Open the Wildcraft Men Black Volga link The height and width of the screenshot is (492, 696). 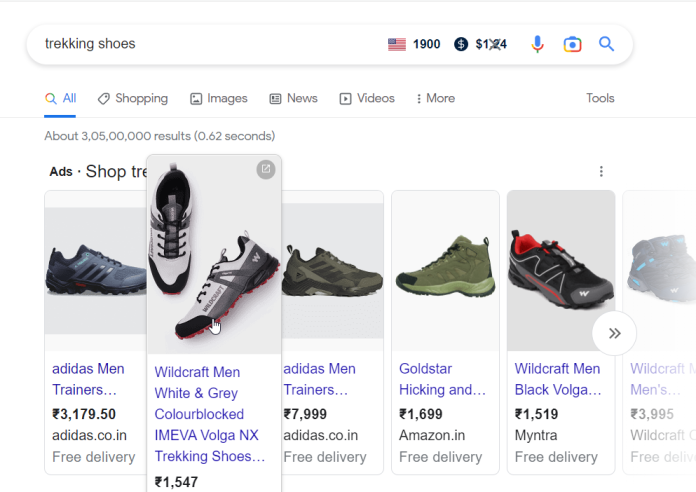coord(558,379)
